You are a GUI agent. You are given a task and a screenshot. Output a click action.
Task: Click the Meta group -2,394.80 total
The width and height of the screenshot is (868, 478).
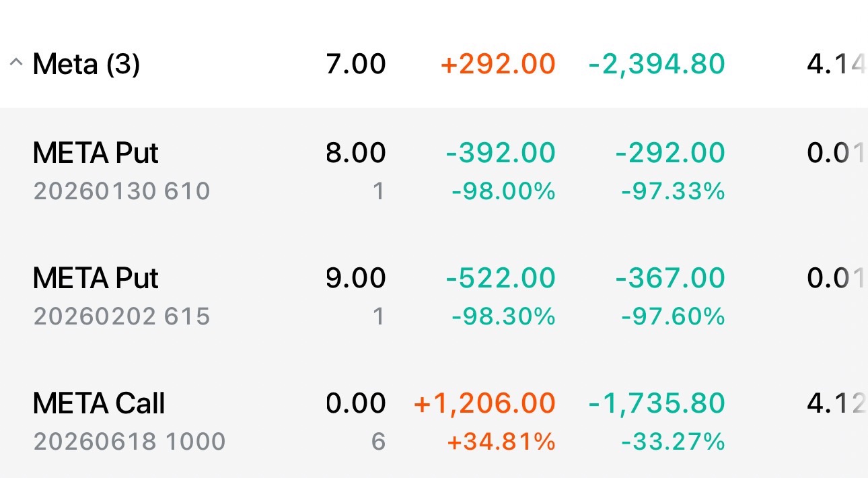tap(656, 65)
